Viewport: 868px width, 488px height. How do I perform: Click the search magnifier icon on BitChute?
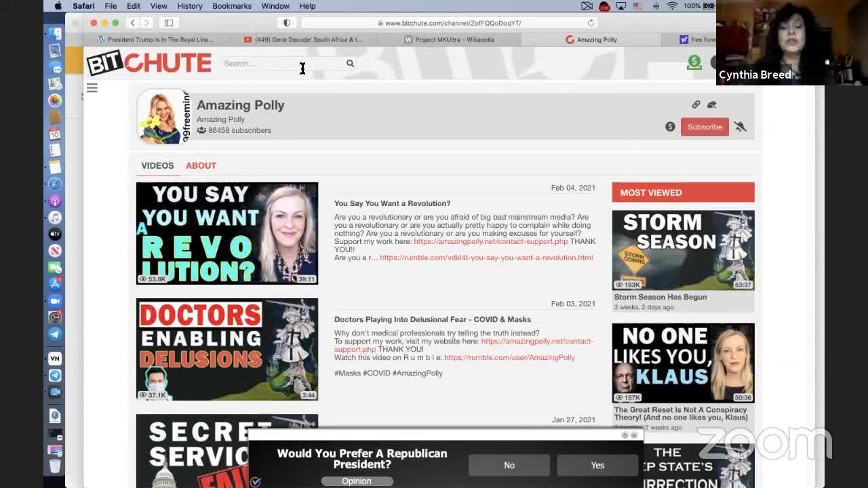coord(350,64)
